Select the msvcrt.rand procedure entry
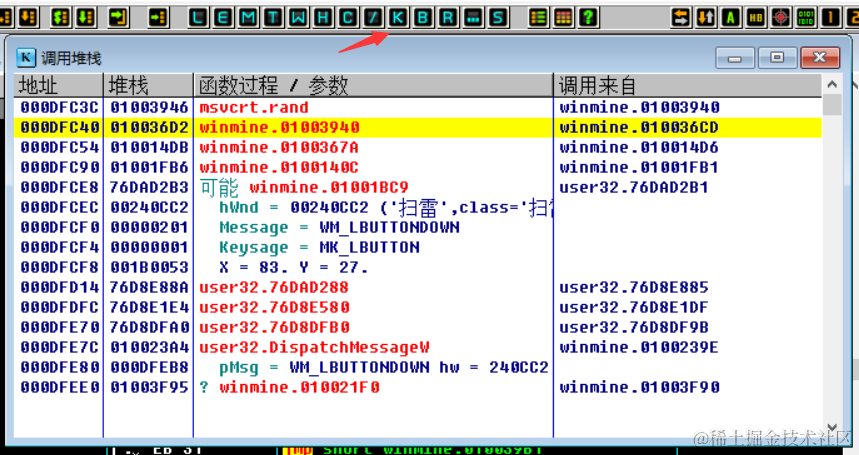This screenshot has width=859, height=455. click(x=254, y=107)
